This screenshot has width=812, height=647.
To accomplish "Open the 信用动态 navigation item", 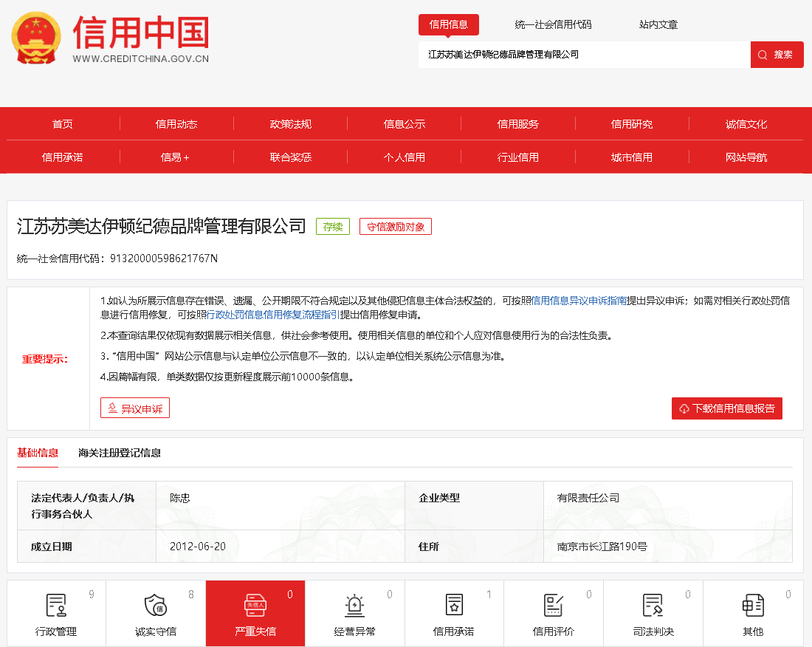I will tap(176, 124).
